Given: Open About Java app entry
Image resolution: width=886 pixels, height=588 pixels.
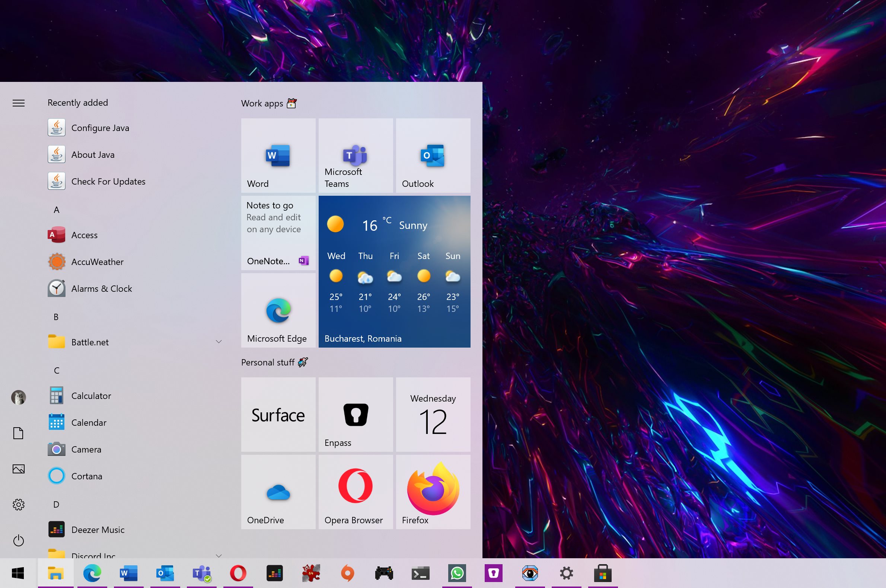Looking at the screenshot, I should (135, 154).
